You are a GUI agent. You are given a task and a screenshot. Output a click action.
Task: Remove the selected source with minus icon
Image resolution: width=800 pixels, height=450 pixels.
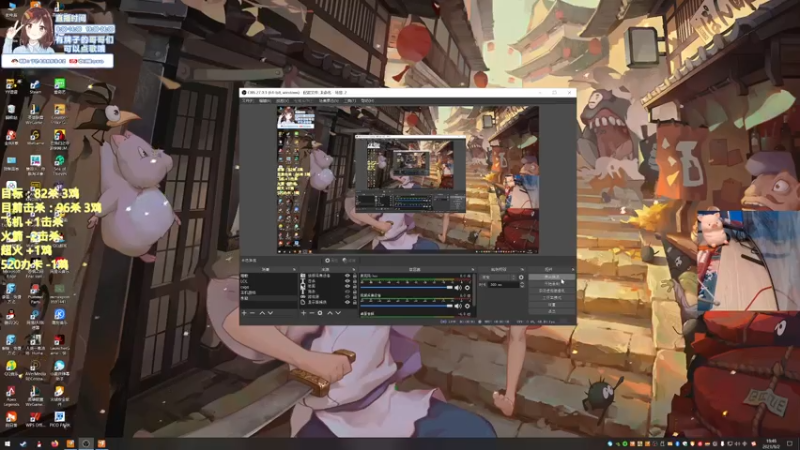click(x=312, y=313)
